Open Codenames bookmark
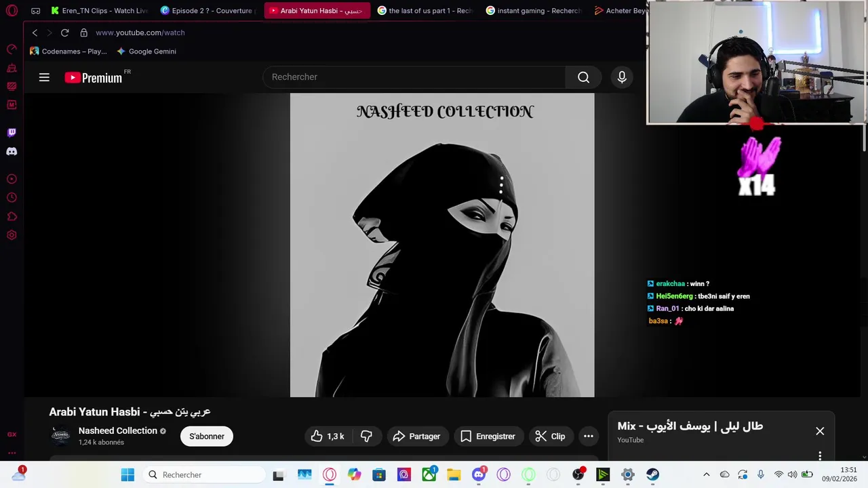This screenshot has height=488, width=868. 68,52
